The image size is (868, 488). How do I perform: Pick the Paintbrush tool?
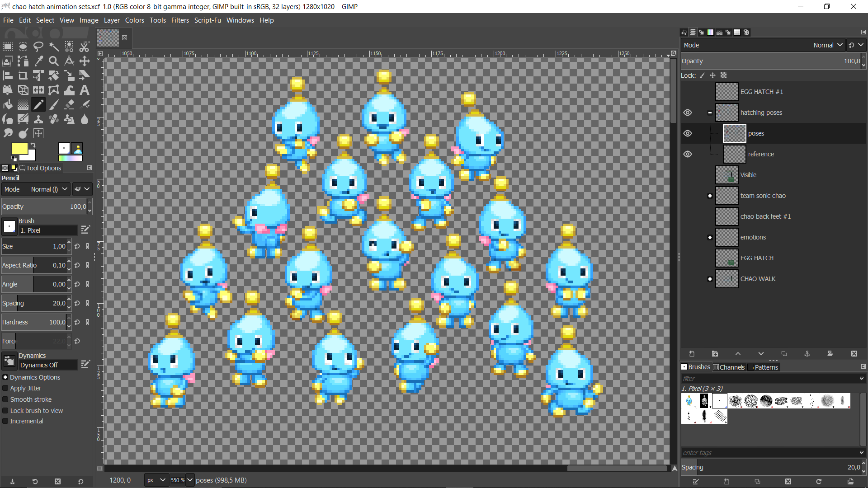[x=54, y=105]
